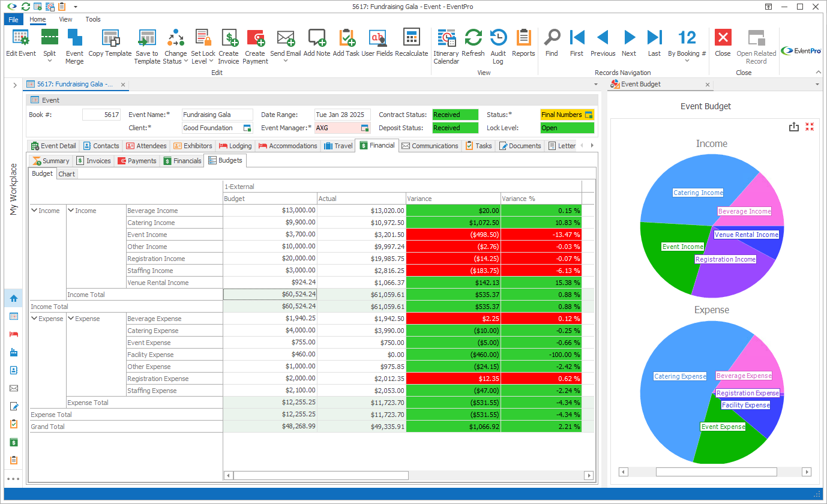Select the $60,524.24 Income Total budget cell
The width and height of the screenshot is (827, 504).
pyautogui.click(x=270, y=295)
